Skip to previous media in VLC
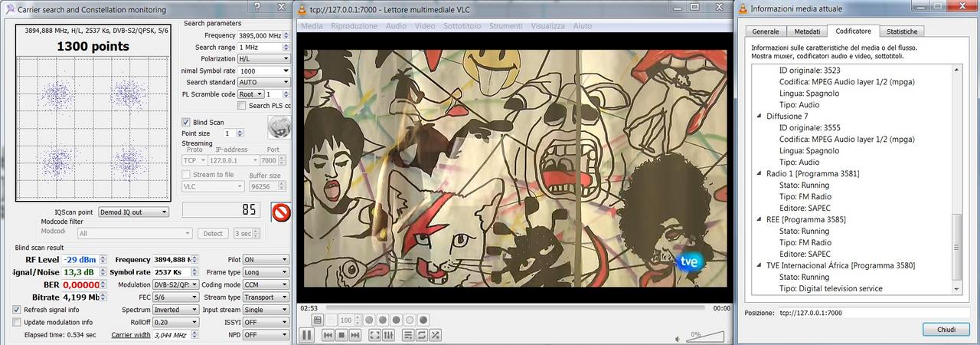980x345 pixels. 328,335
